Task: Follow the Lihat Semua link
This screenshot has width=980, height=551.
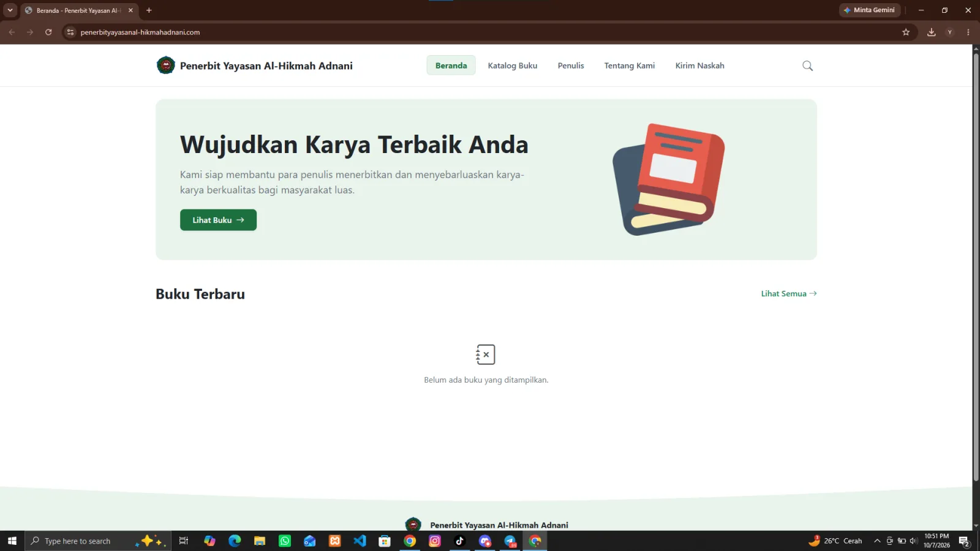Action: pos(788,293)
